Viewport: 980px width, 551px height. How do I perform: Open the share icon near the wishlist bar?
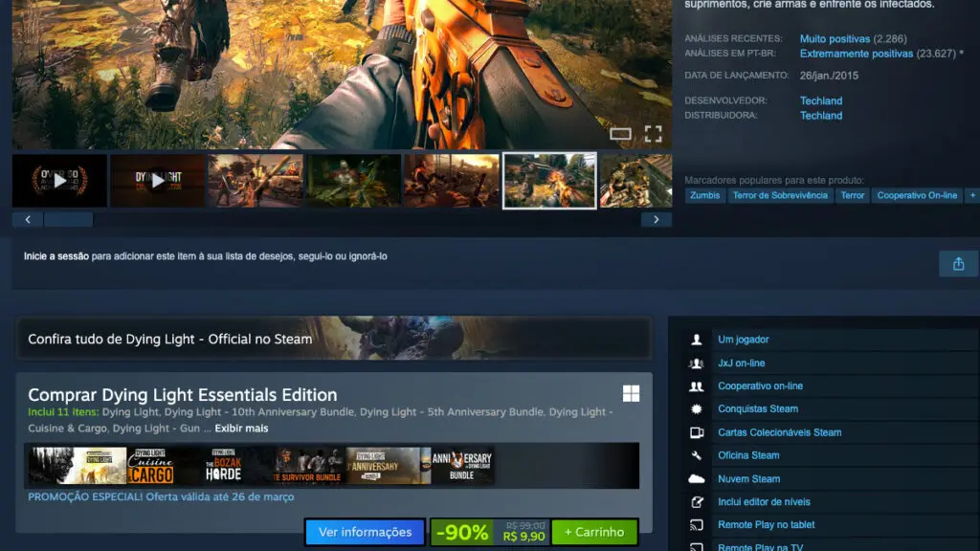958,263
